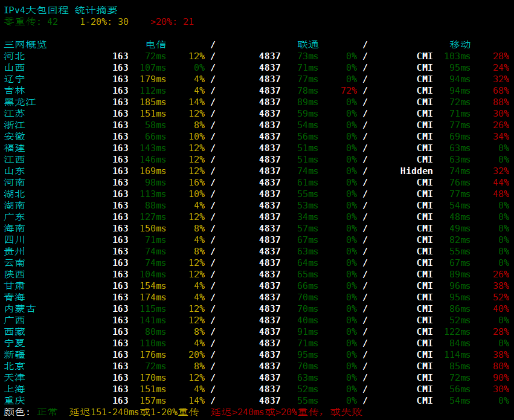Screen dimensions: 514x420
Task: Click the 'Hidden' entry in the 山东 row
Action: (x=416, y=171)
